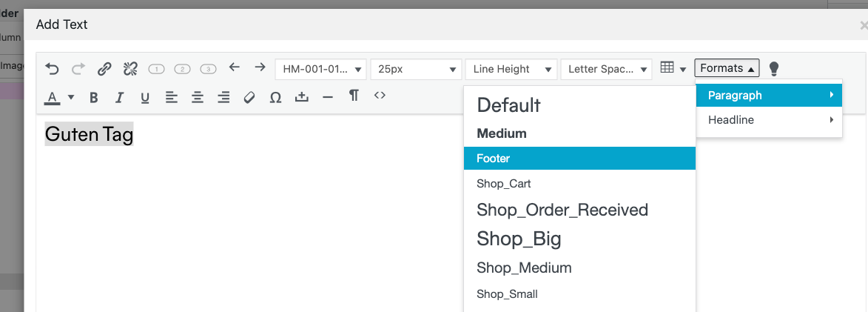Insert a link with the chain icon
Image resolution: width=868 pixels, height=312 pixels.
[104, 69]
